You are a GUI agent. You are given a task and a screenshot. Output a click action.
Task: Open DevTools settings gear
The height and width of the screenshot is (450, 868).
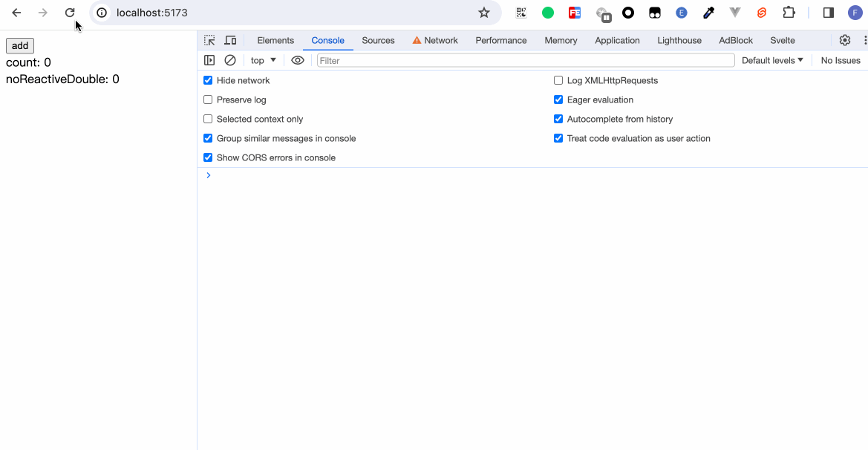click(x=845, y=40)
